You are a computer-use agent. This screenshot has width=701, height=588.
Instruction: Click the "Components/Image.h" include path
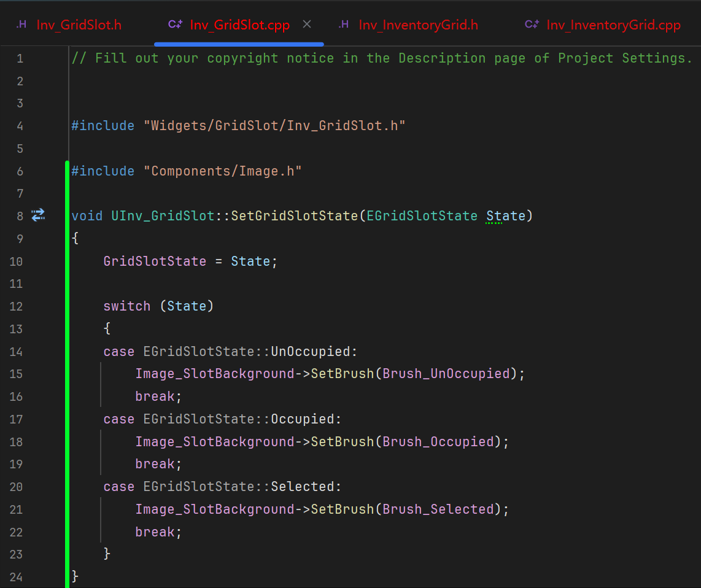[x=223, y=171]
